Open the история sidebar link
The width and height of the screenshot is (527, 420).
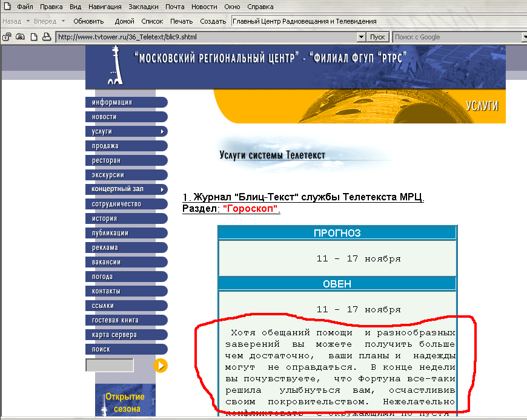127,218
